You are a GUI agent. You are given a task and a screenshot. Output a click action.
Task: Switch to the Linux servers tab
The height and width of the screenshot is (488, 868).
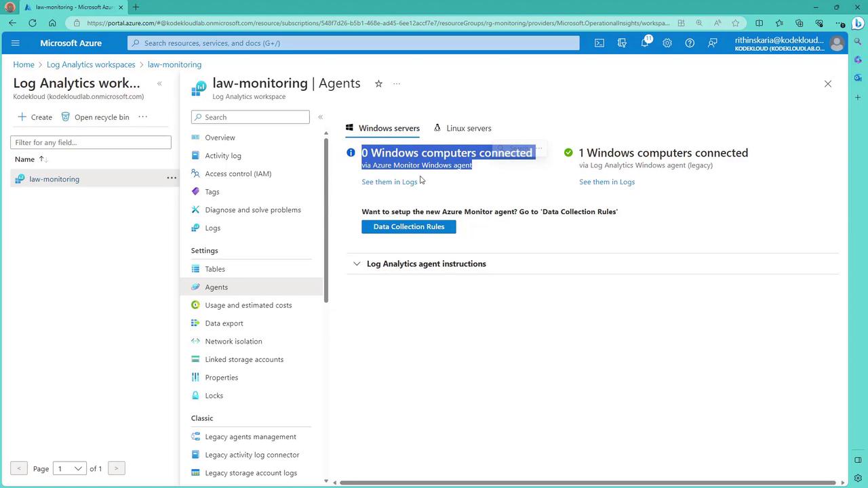[x=462, y=128]
